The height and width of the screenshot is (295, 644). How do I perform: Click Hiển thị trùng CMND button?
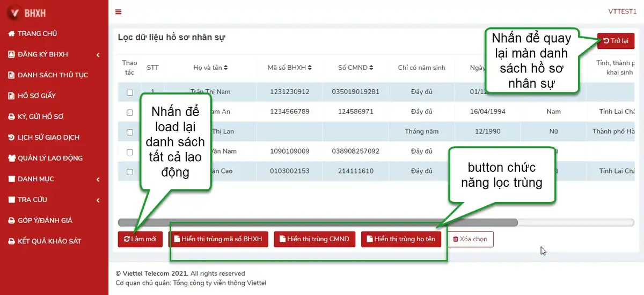(x=314, y=239)
